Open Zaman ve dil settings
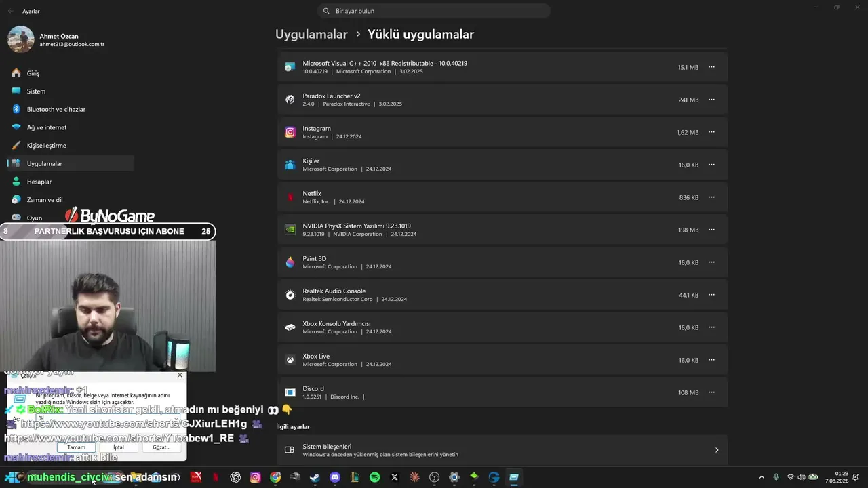The image size is (868, 488). [x=71, y=200]
